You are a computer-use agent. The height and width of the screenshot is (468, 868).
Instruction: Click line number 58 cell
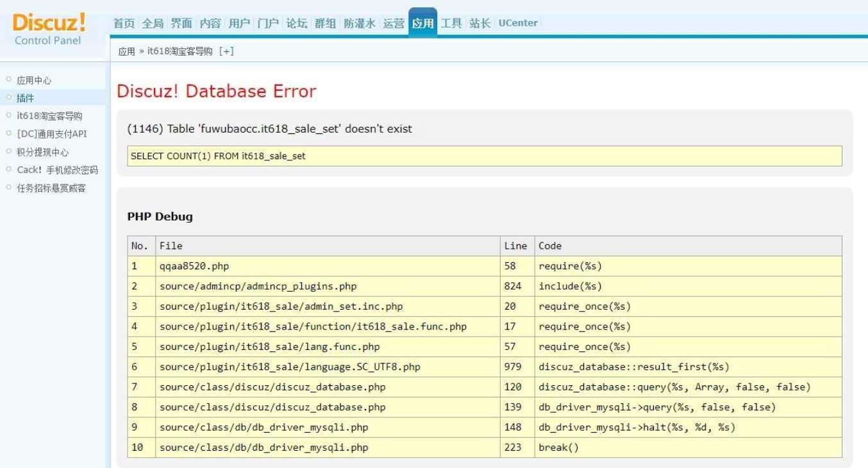[x=517, y=266]
